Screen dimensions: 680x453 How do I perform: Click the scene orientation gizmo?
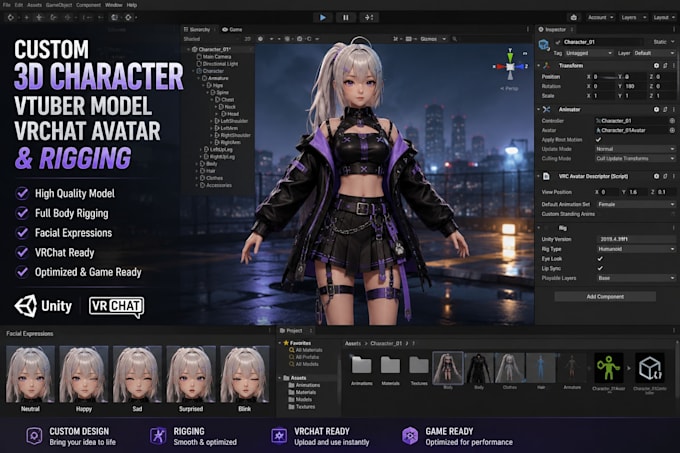510,66
